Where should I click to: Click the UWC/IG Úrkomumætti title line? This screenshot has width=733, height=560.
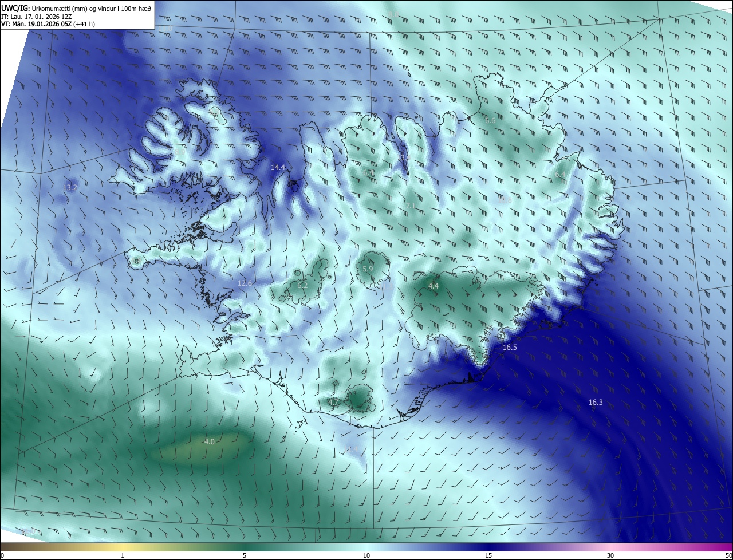(x=76, y=7)
